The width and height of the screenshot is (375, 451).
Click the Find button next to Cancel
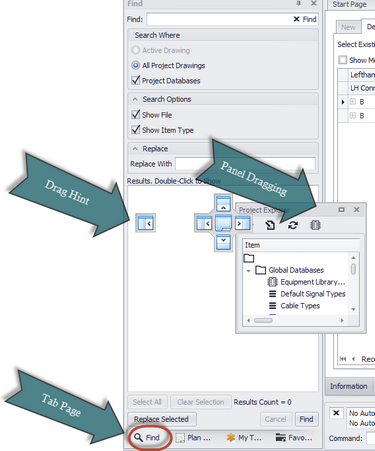pos(306,419)
